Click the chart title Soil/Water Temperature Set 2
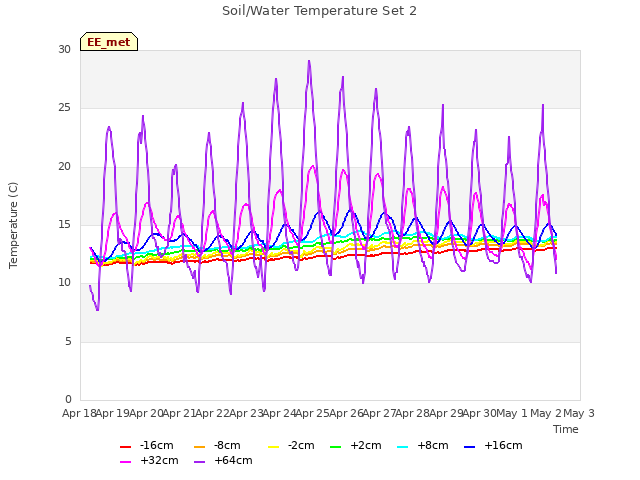Screen dimensions: 640x480 pyautogui.click(x=320, y=11)
